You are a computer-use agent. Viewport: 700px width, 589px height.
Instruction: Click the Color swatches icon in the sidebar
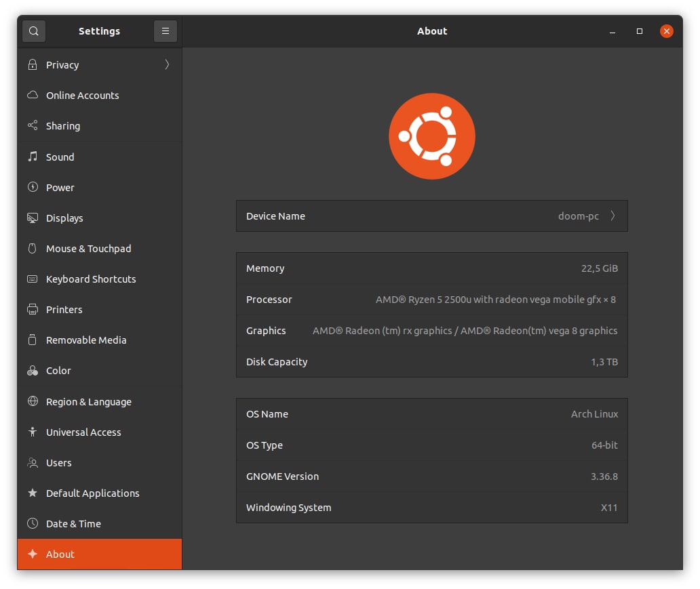tap(33, 370)
